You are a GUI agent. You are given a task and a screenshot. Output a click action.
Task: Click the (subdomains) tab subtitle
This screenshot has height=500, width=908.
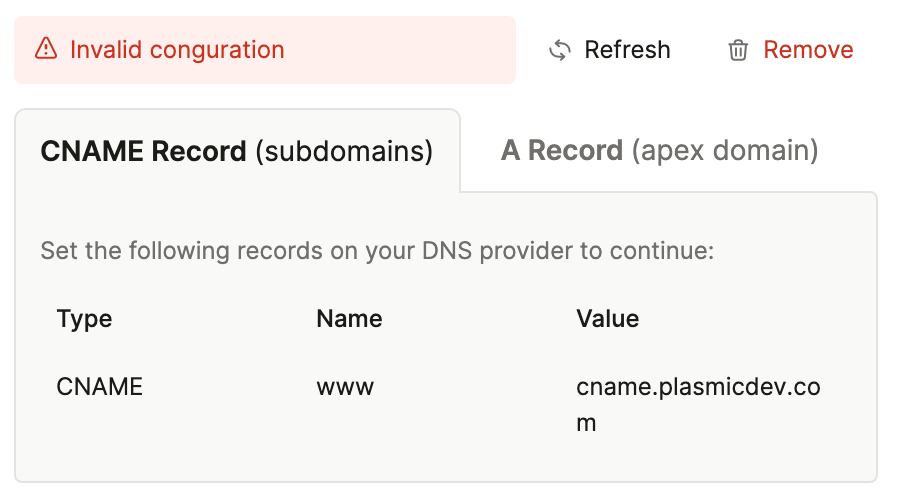tap(344, 151)
